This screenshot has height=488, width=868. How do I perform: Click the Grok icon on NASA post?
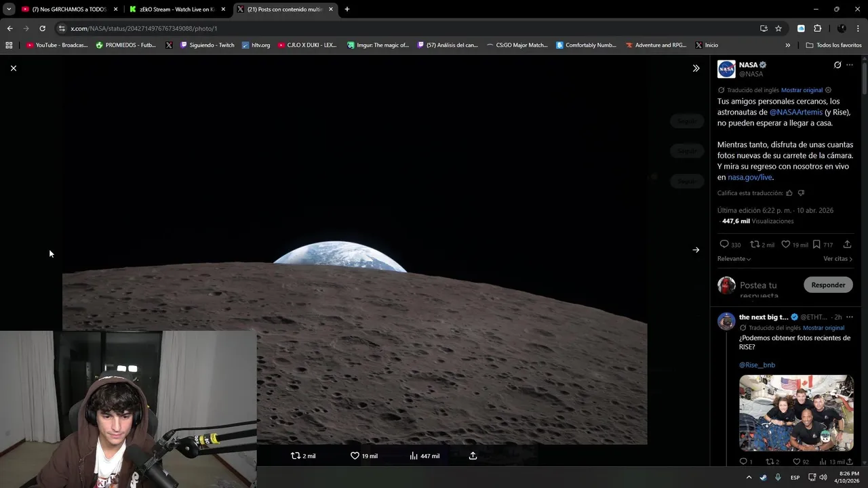(x=837, y=65)
